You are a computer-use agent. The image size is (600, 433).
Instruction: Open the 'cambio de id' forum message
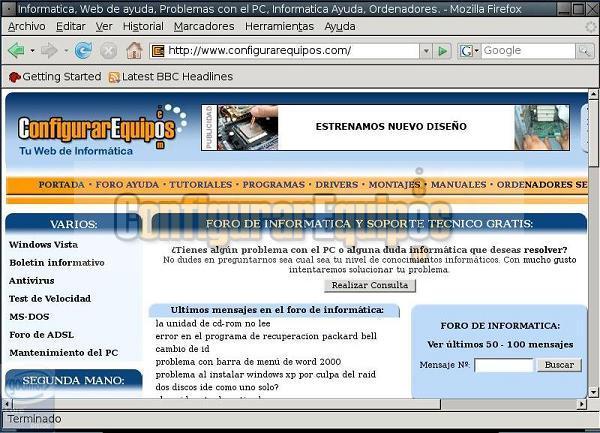pos(183,348)
